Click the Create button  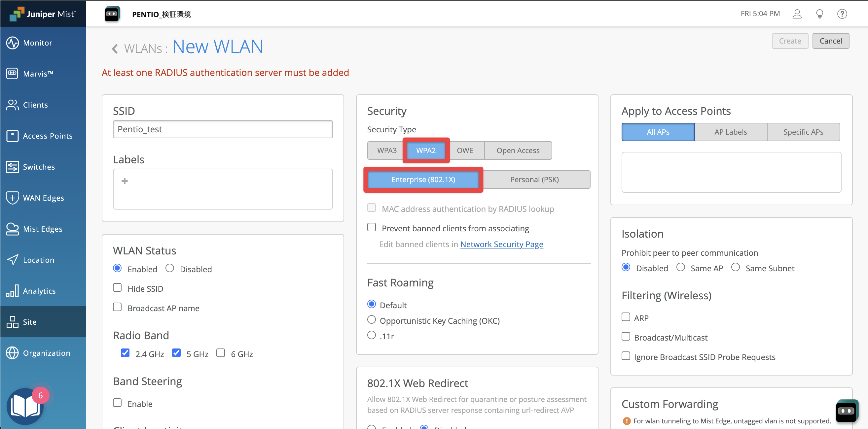(x=790, y=41)
